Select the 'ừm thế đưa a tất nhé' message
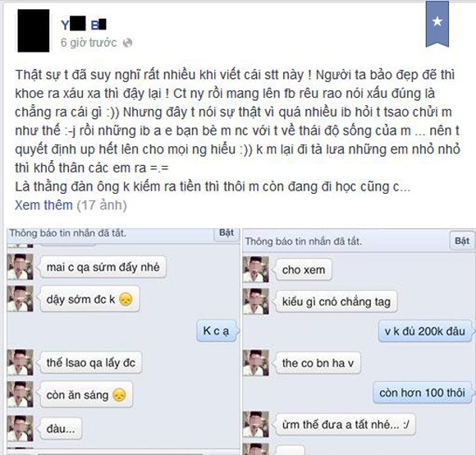The image size is (476, 455). 346,425
